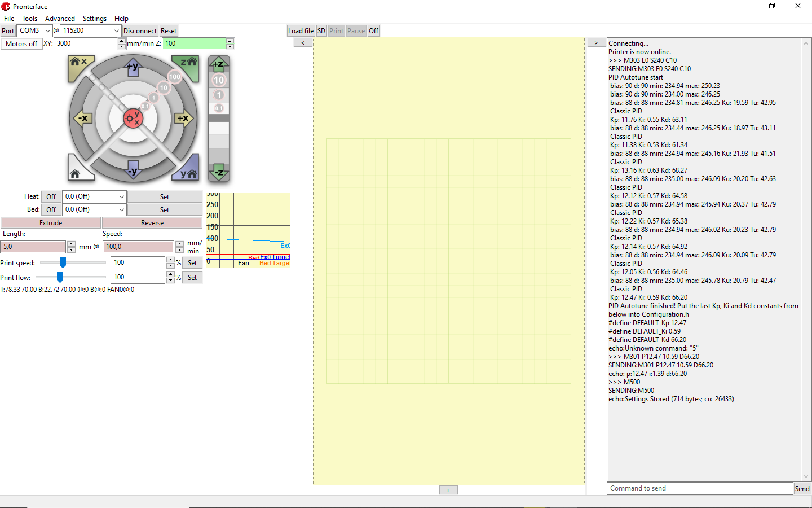Click the Disconnect button
The height and width of the screenshot is (508, 812).
coord(140,31)
